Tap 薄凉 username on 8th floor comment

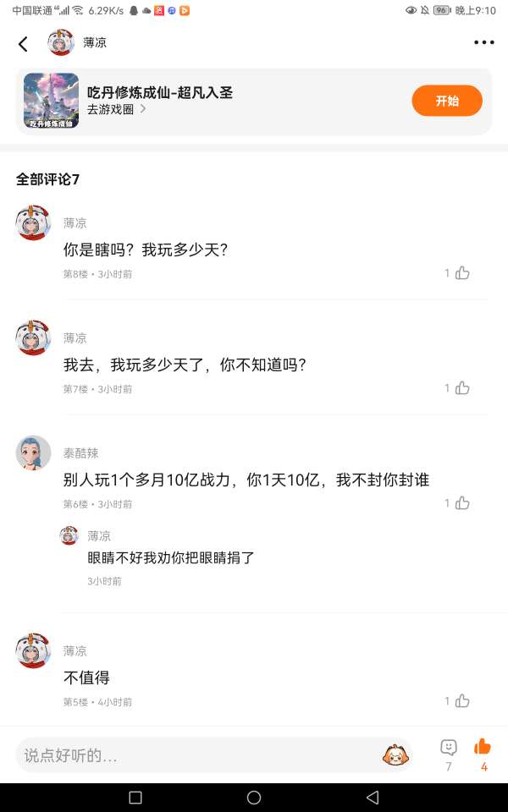[75, 223]
